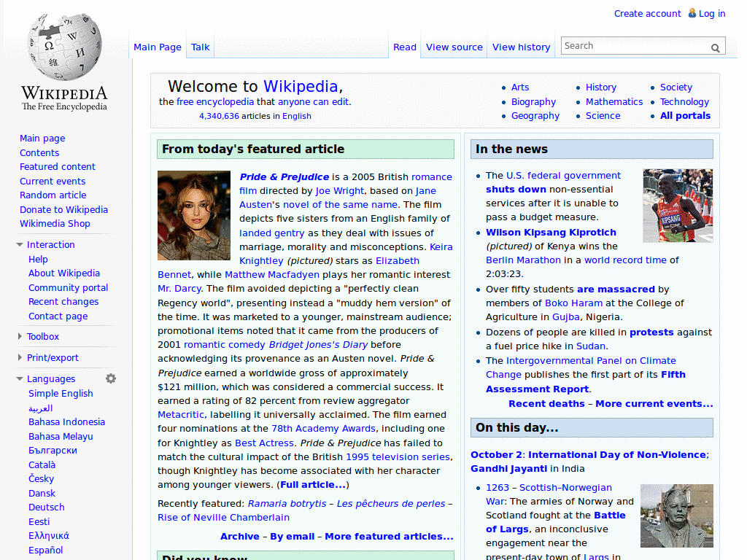Open the Random article link
Image resolution: width=747 pixels, height=560 pixels.
pos(53,195)
